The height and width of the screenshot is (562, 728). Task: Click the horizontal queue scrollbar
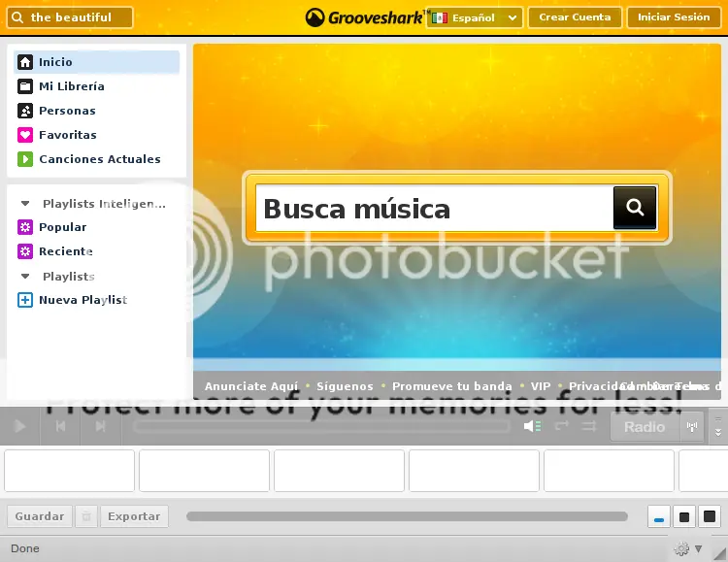coord(407,516)
